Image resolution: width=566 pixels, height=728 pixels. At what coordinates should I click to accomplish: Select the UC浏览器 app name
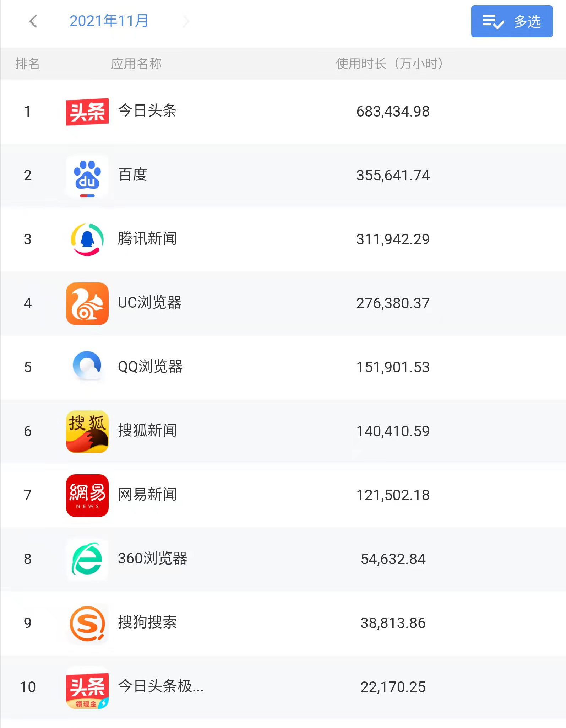pos(149,303)
